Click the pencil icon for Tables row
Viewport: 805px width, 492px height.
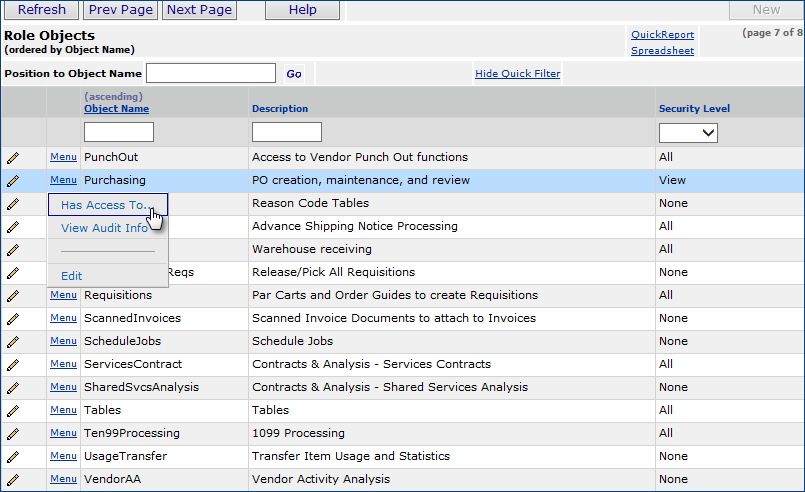[x=13, y=411]
